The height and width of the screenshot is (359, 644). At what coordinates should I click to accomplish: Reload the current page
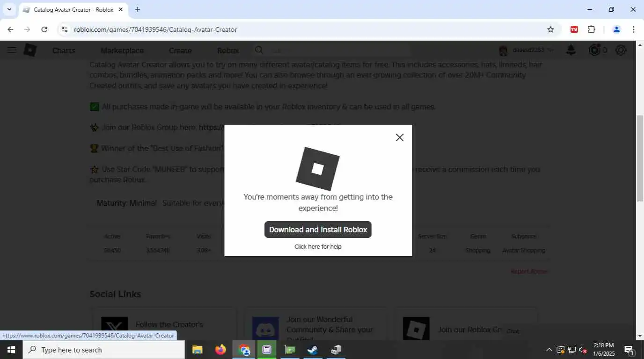(44, 29)
